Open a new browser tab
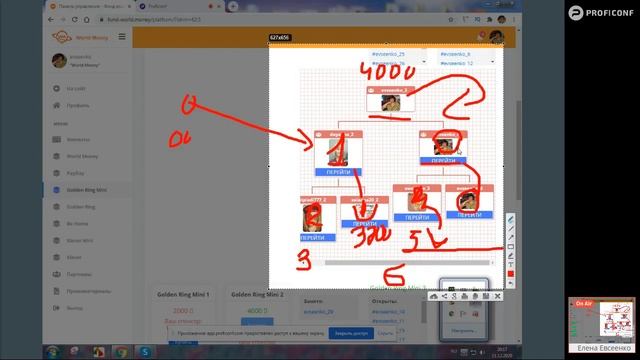This screenshot has height=360, width=640. coord(233,6)
